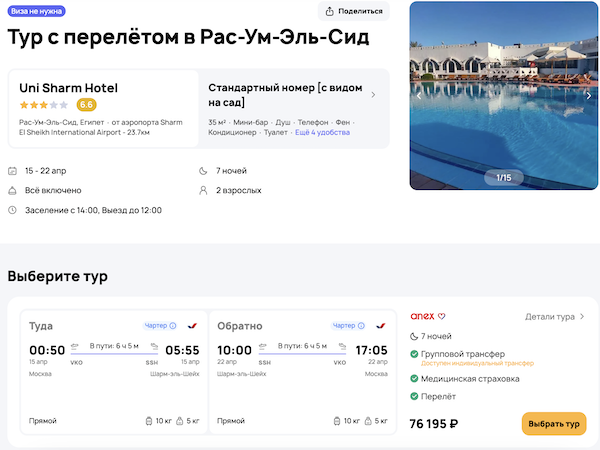Image resolution: width=600 pixels, height=450 pixels.
Task: Click the Перелёт checkmark item
Action: tap(445, 397)
